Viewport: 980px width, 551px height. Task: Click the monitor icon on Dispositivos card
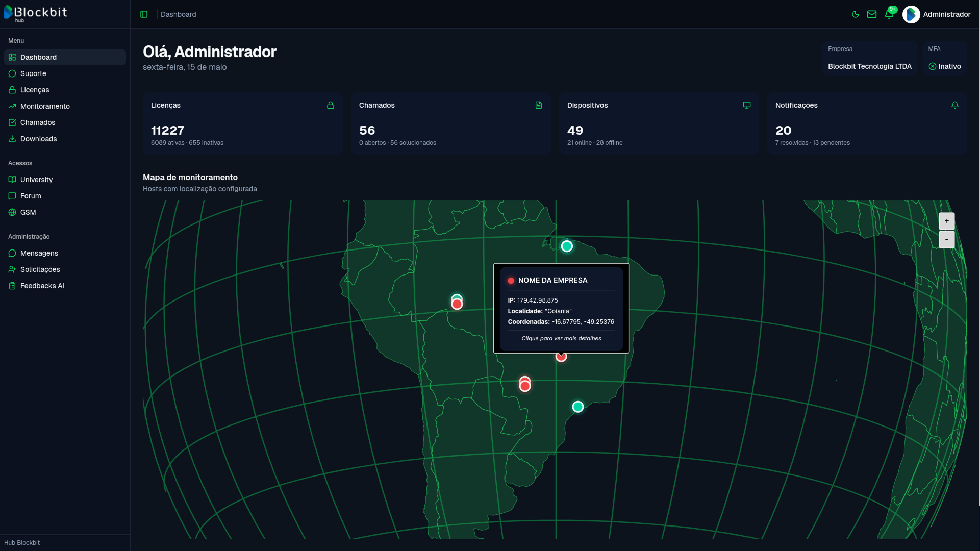[x=747, y=105]
